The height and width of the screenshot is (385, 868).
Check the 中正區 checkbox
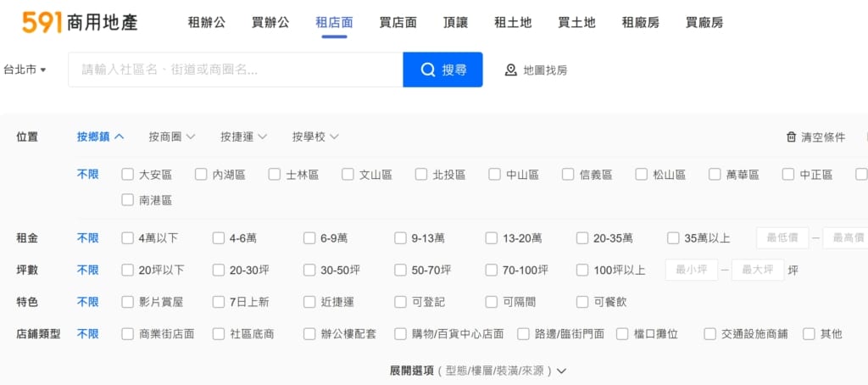pos(788,175)
